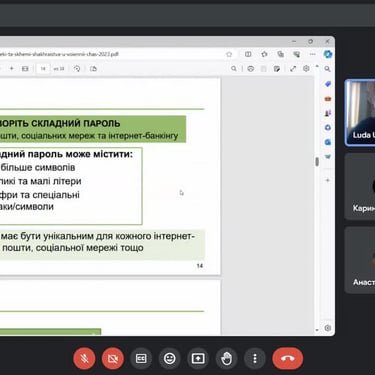Click the PDF save-as icon with pencil
The height and width of the screenshot is (375, 375).
point(277,69)
